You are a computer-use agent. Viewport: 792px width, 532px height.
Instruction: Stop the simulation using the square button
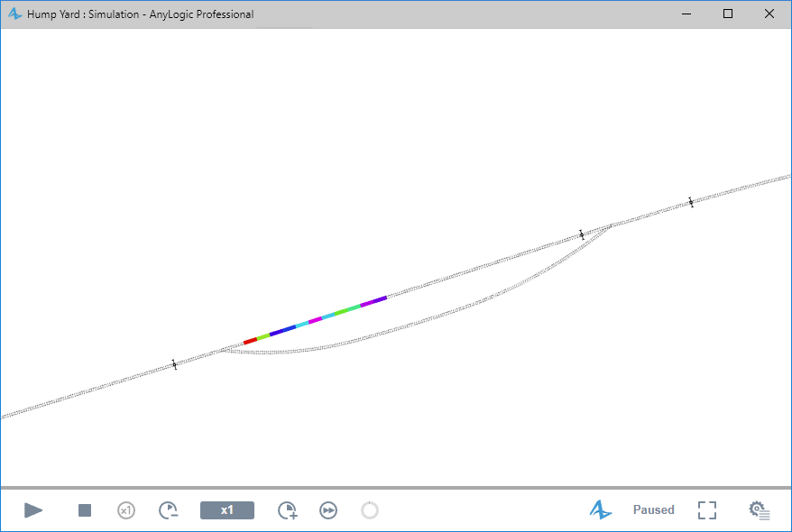click(x=85, y=510)
